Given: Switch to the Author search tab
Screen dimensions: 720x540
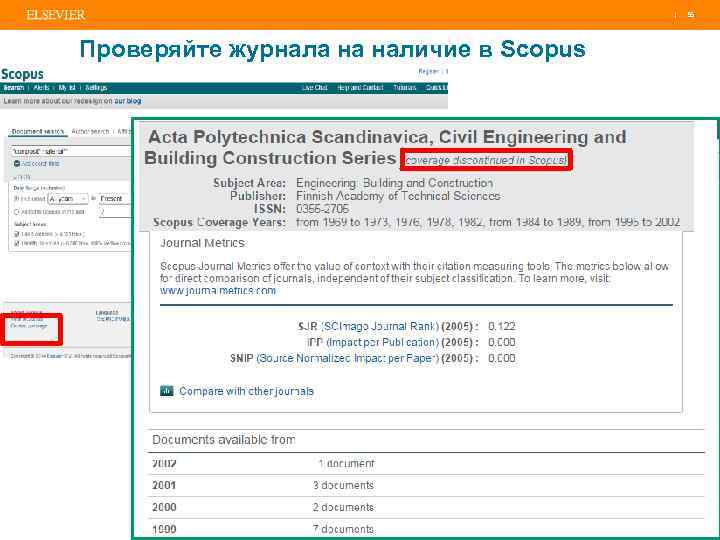Looking at the screenshot, I should click(90, 132).
